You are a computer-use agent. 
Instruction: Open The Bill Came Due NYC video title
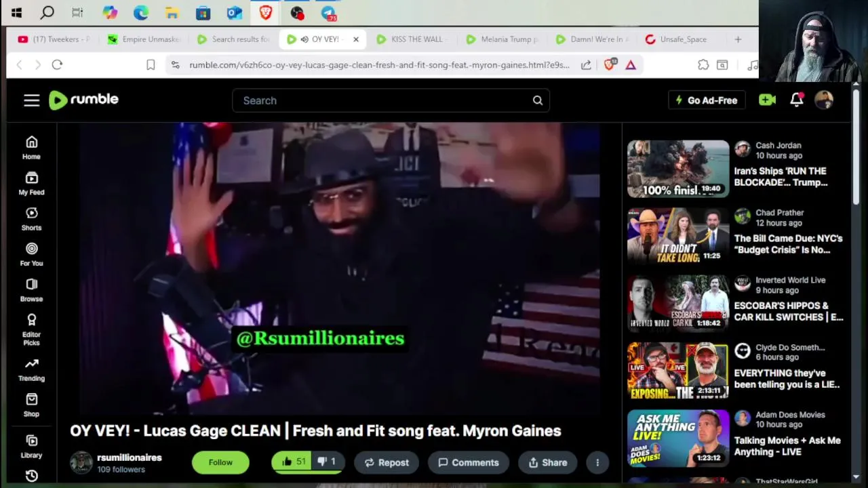(x=788, y=244)
